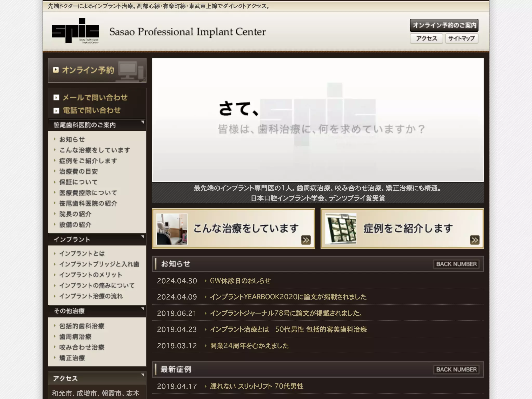Collapse the インプラント sidebar section arrow
Image resolution: width=532 pixels, height=399 pixels.
[x=142, y=237]
